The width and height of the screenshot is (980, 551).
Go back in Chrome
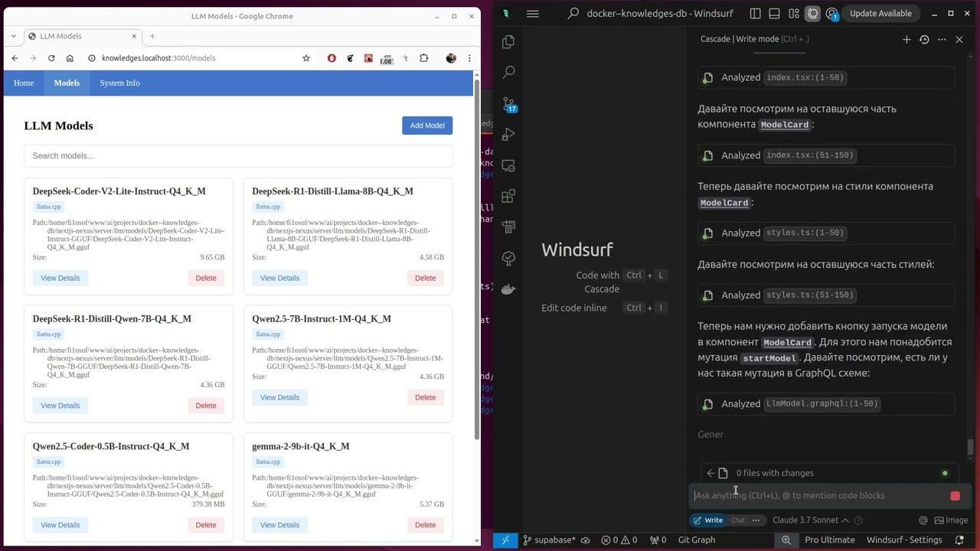click(x=15, y=58)
